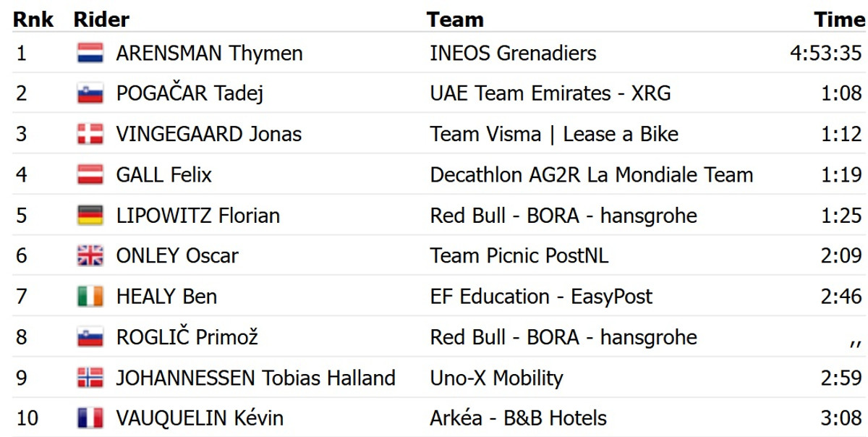
Task: Open ROGLIČ Primož rider link
Action: tap(187, 337)
